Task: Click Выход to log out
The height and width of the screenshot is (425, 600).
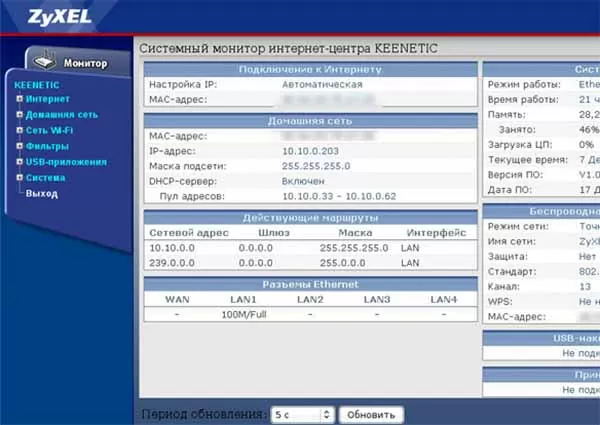Action: (41, 193)
